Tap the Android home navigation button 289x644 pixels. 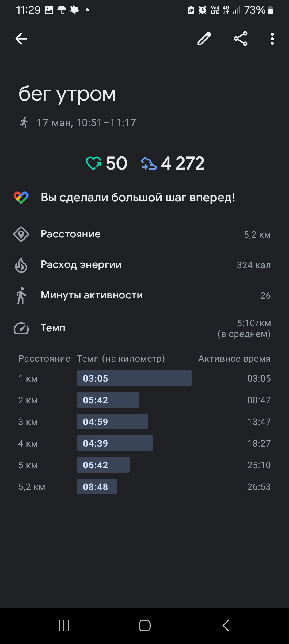145,626
